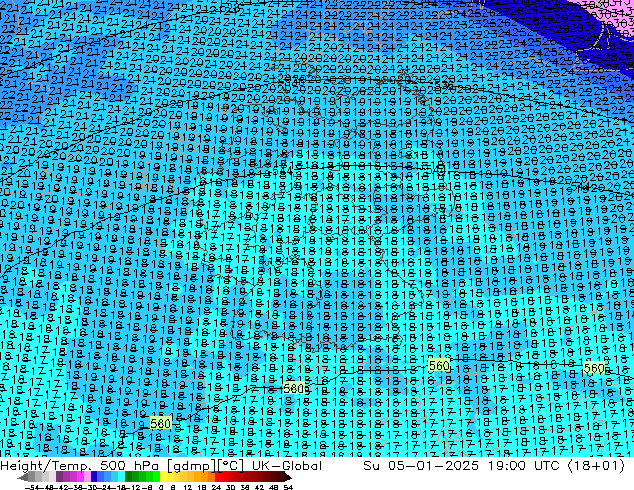Click the dark blue swatch above the -30 label
634x490 pixels.
(x=94, y=477)
